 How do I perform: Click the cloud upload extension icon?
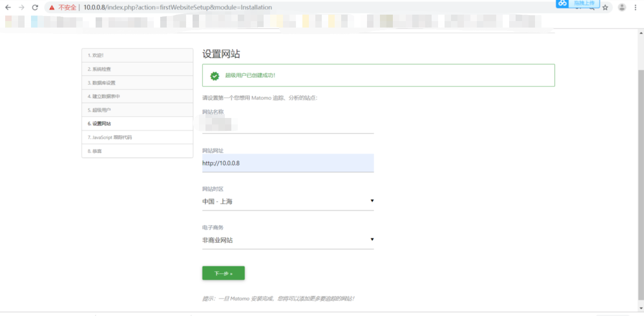563,3
